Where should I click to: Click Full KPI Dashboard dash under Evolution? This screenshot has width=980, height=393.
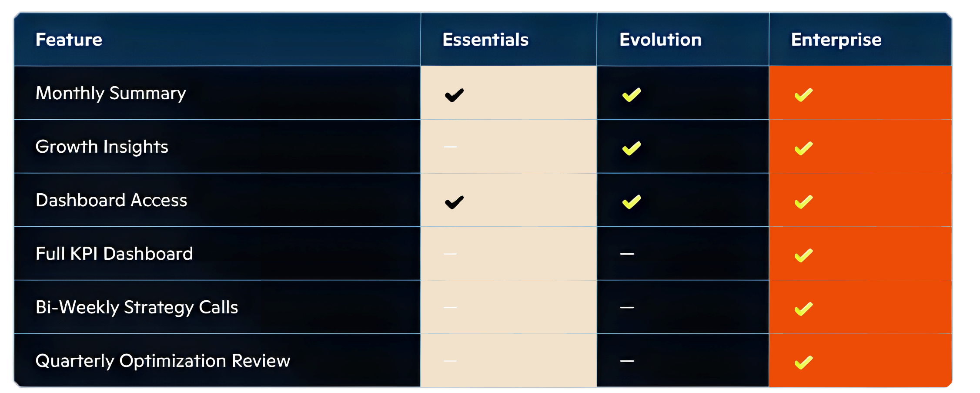point(627,254)
